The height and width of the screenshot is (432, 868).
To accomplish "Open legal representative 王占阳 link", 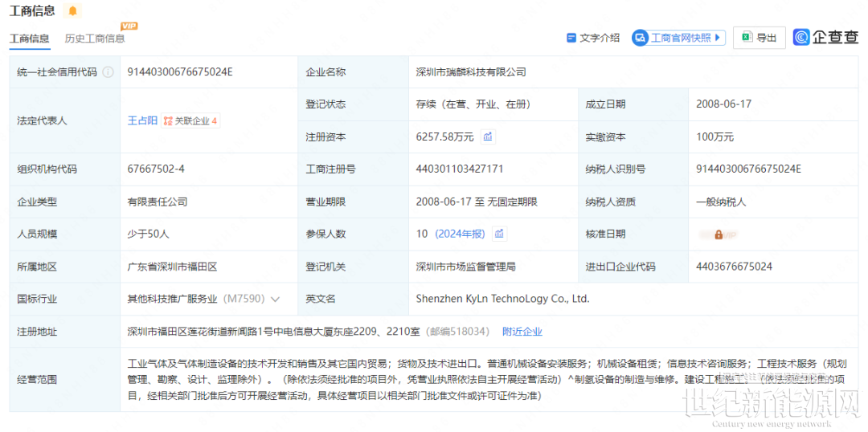I will click(x=142, y=121).
